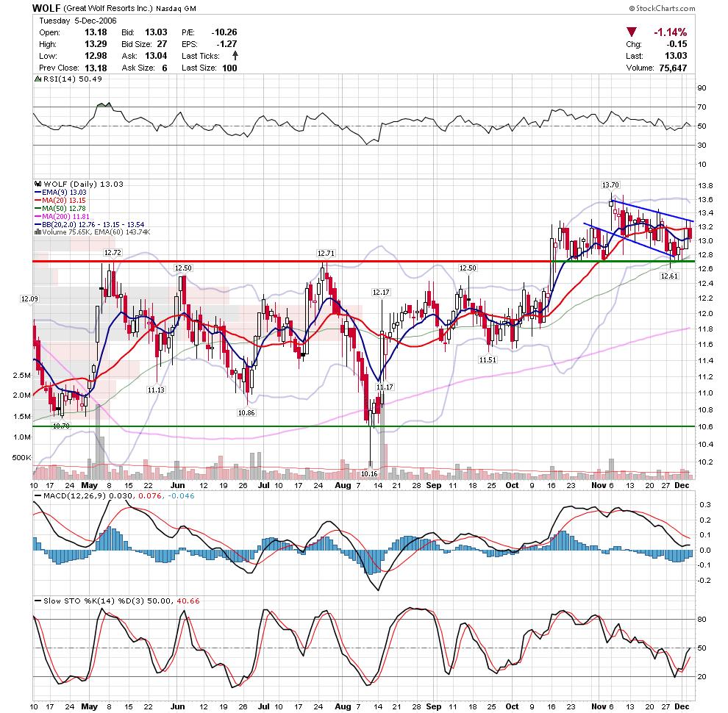Click the Chg value -0.15
Screen dimensions: 728x713
pyautogui.click(x=677, y=44)
